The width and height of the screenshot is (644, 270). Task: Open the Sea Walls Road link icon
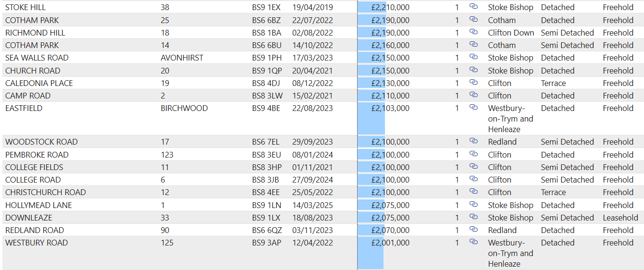473,57
